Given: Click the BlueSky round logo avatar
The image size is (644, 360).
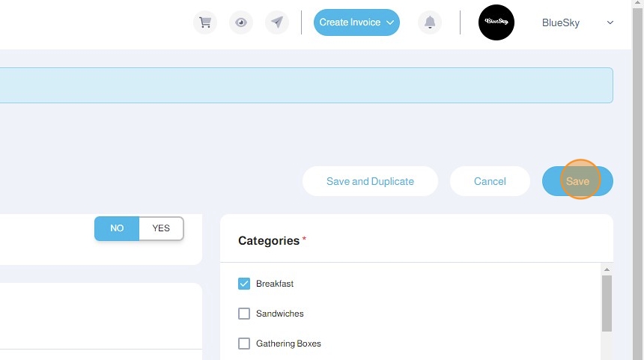Looking at the screenshot, I should point(496,22).
